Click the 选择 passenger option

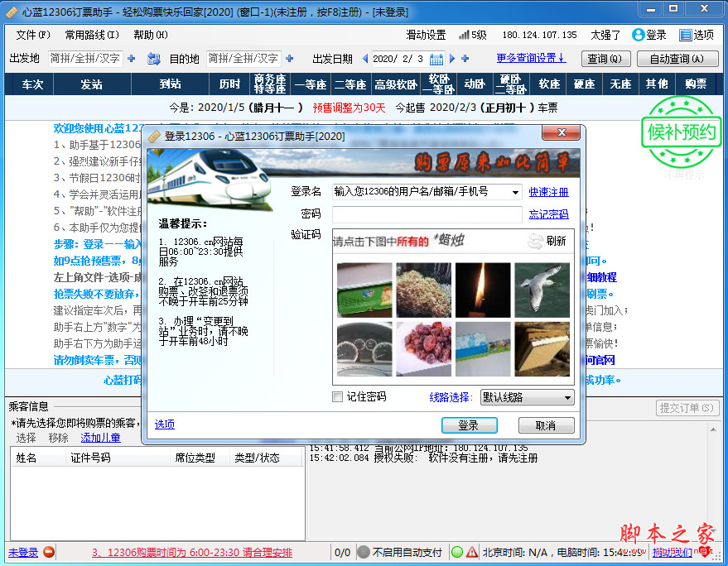tap(26, 438)
